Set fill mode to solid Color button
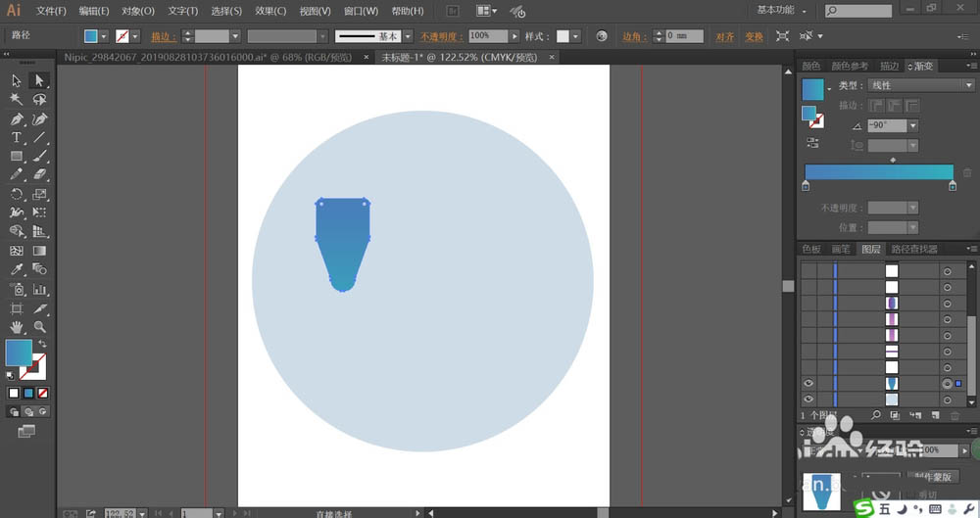 14,393
